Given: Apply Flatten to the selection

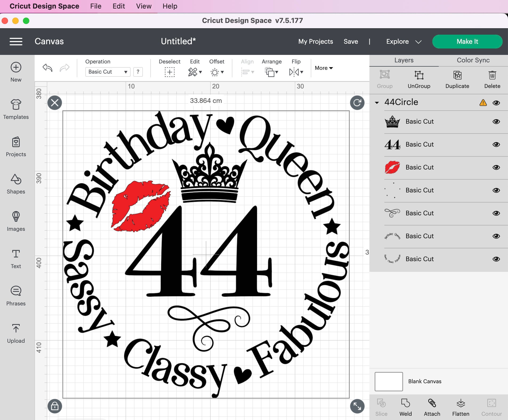Looking at the screenshot, I should tap(461, 406).
